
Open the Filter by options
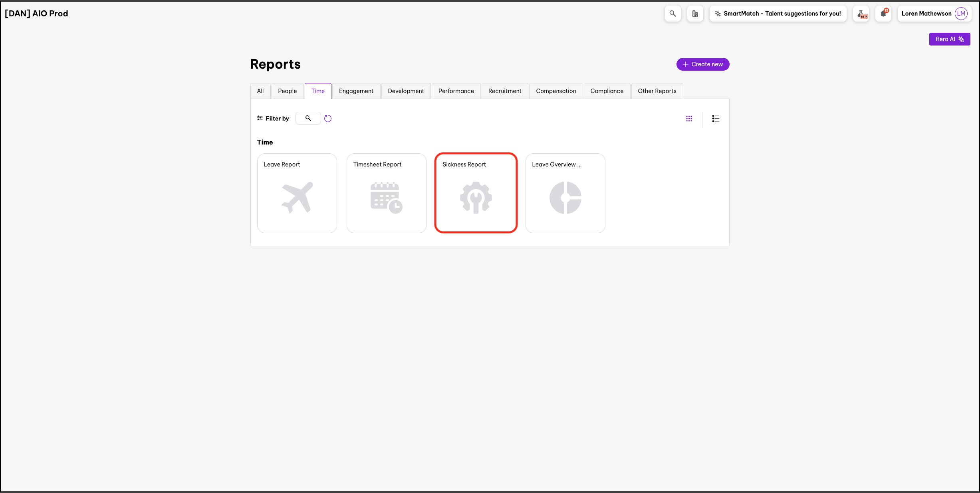click(273, 119)
